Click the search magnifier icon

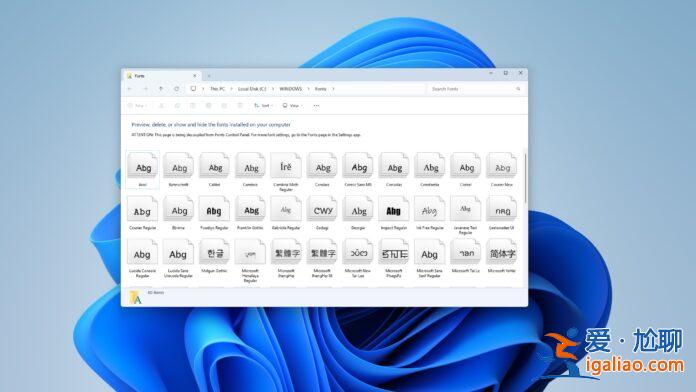pos(518,89)
